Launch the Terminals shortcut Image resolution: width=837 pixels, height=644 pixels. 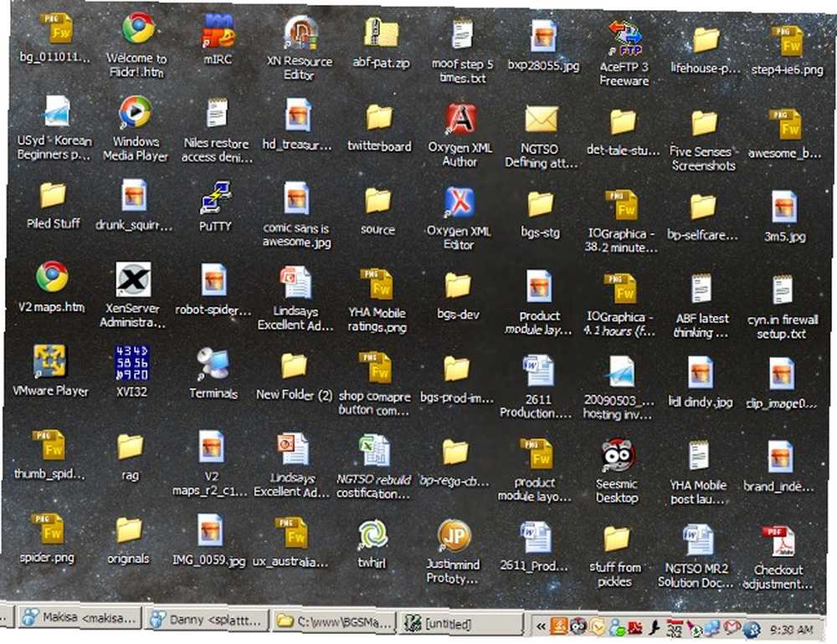click(213, 364)
